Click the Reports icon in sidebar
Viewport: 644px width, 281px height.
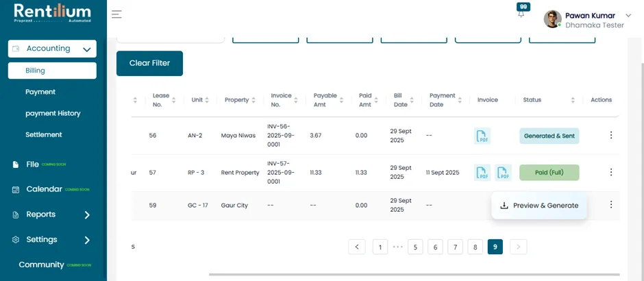[16, 215]
